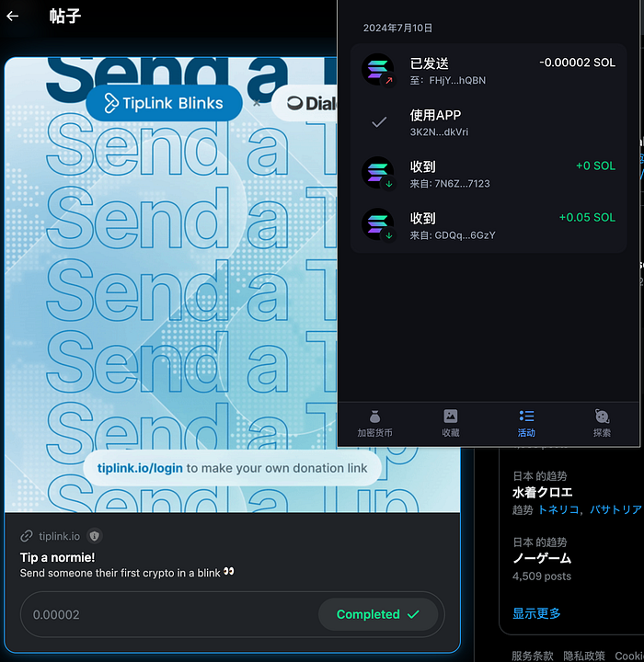Open the 加密货币 wallet tab
This screenshot has width=644, height=662.
[x=374, y=424]
